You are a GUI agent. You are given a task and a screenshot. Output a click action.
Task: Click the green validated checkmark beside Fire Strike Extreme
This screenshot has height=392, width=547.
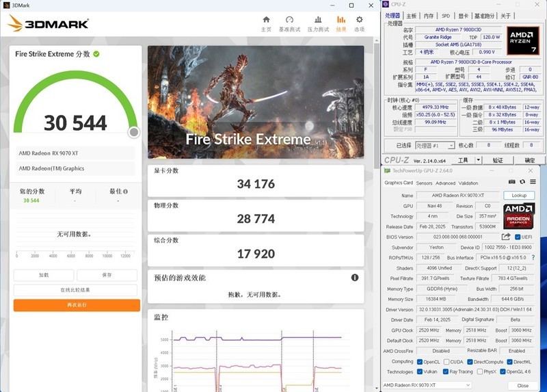[96, 54]
